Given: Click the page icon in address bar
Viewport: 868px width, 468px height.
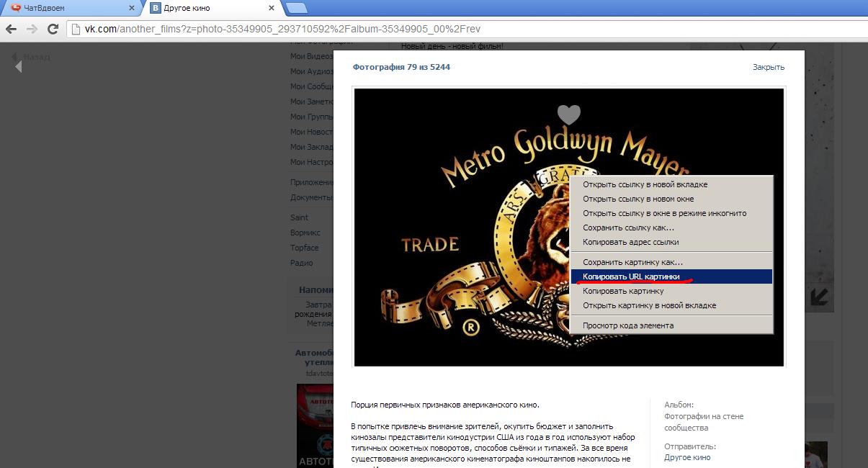Looking at the screenshot, I should click(x=76, y=30).
